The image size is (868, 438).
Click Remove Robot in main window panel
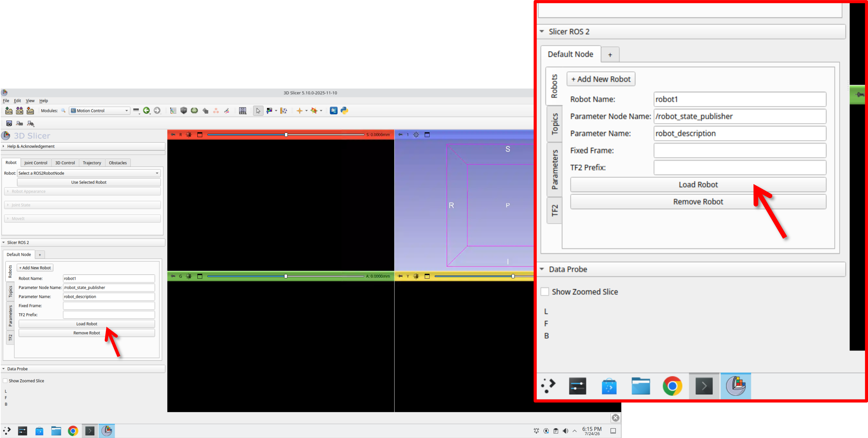87,333
